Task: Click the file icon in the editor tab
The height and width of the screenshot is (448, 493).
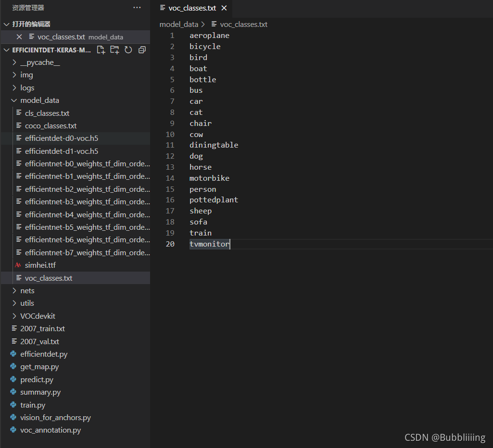Action: [x=163, y=8]
